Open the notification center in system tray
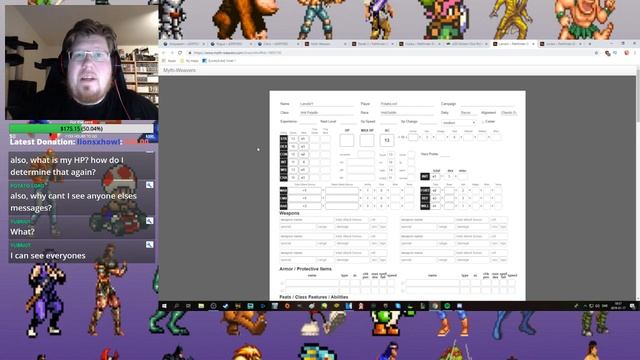The width and height of the screenshot is (640, 360). (x=632, y=306)
